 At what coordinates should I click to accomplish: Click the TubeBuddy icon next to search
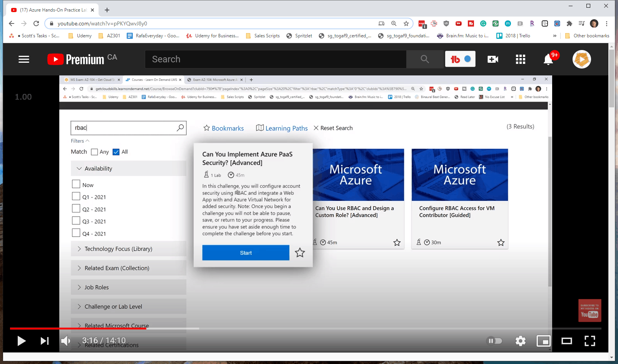460,59
